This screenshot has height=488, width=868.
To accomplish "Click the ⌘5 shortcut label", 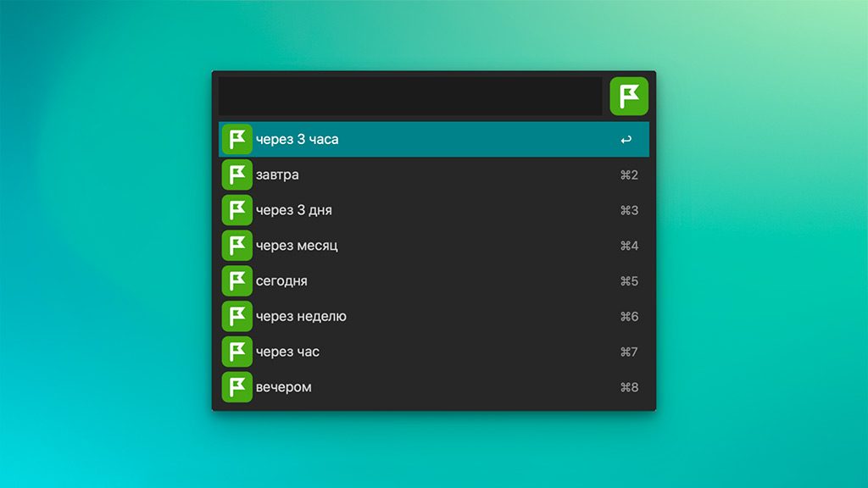I will [630, 281].
